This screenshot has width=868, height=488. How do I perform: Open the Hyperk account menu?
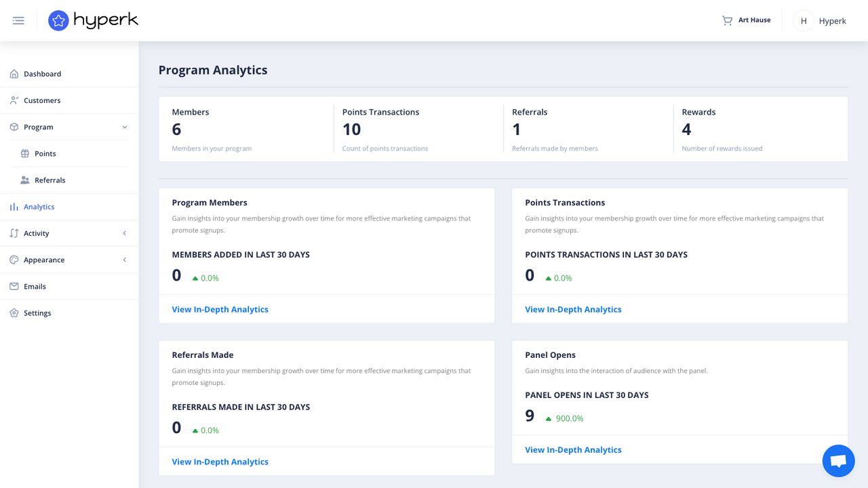click(x=821, y=20)
